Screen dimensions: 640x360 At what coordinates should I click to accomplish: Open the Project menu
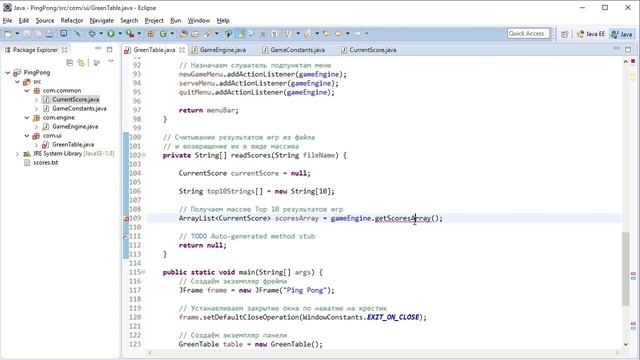point(154,20)
